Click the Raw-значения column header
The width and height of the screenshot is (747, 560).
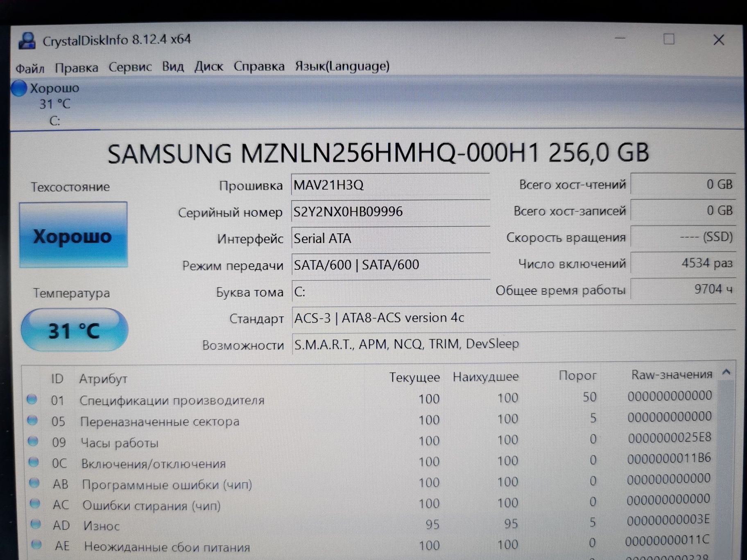click(672, 374)
